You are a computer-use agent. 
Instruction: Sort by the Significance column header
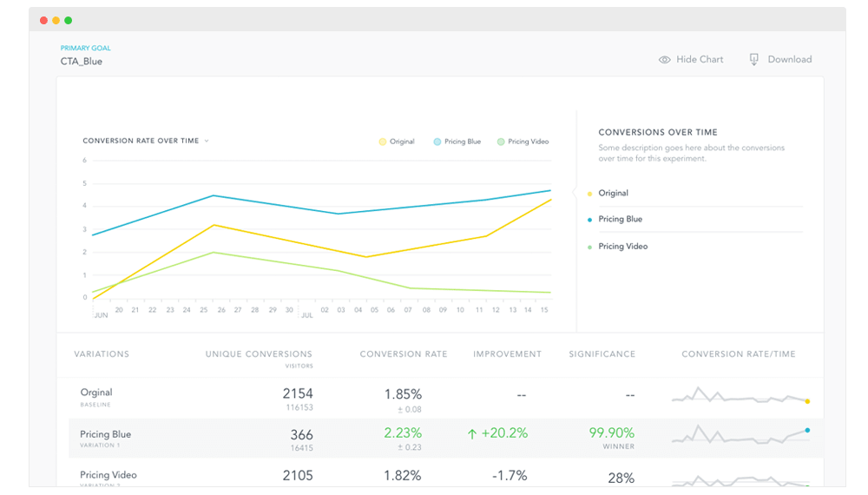pyautogui.click(x=602, y=354)
